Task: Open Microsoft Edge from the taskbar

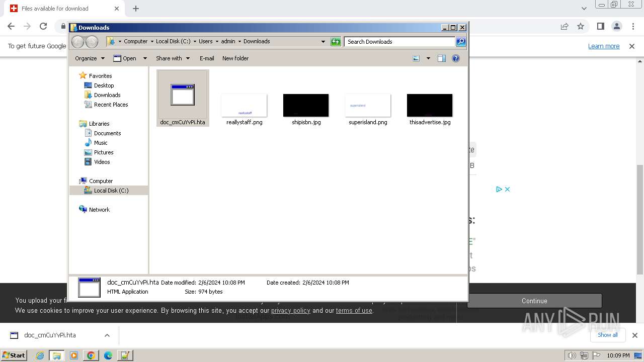Action: pos(108,355)
